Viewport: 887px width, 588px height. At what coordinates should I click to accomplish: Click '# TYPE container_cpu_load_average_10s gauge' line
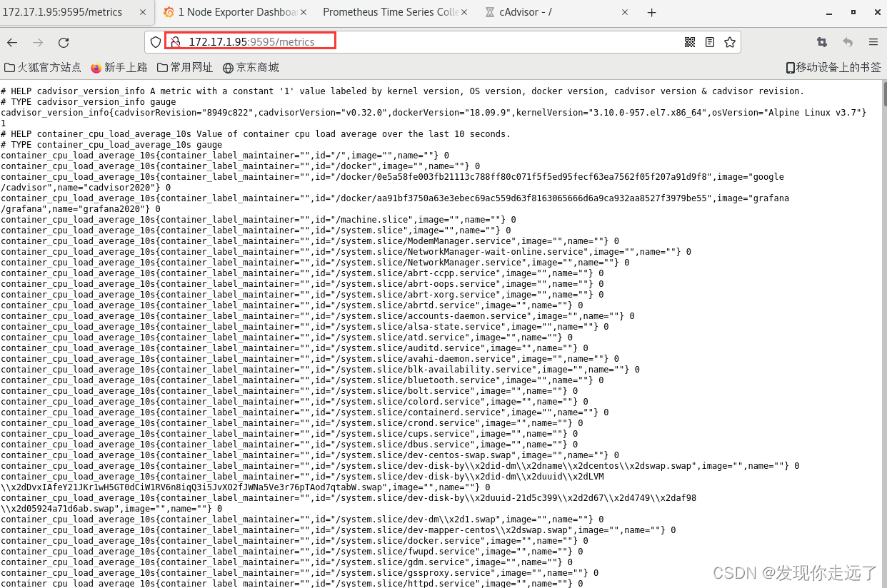pos(111,145)
